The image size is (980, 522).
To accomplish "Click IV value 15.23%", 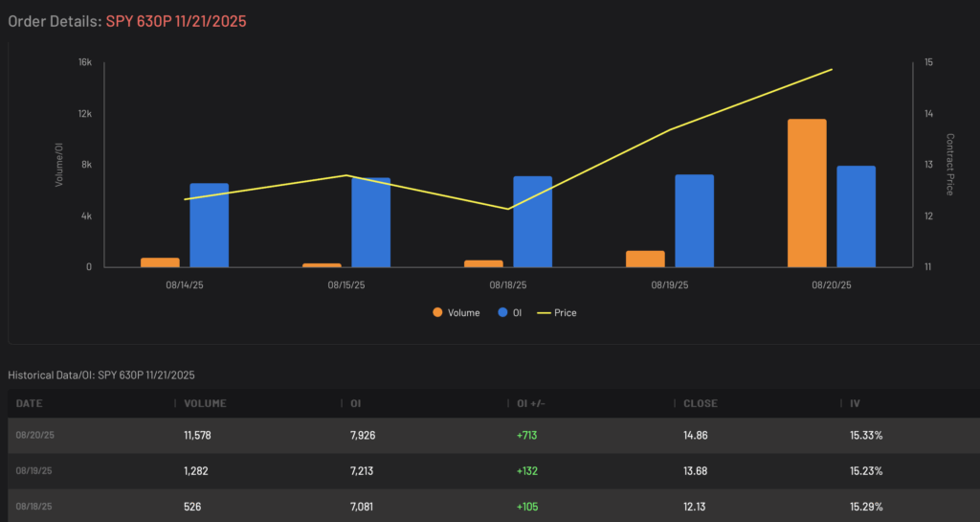I will [866, 470].
